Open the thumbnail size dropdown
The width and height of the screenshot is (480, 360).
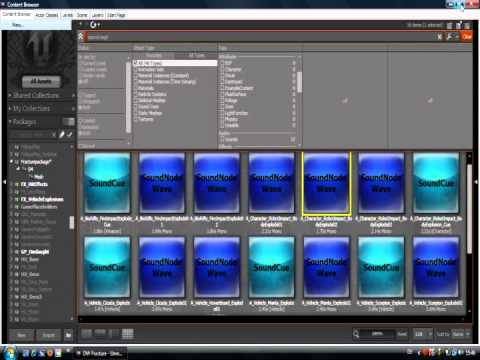pyautogui.click(x=423, y=334)
